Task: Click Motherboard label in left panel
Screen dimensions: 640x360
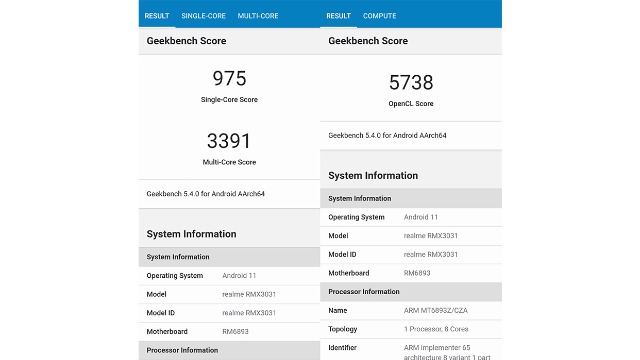Action: coord(167,331)
